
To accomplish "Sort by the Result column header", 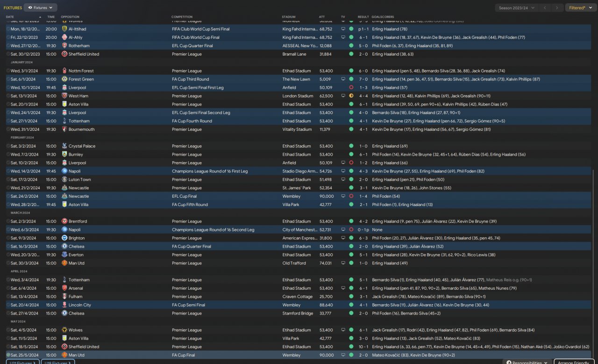I will tap(363, 17).
